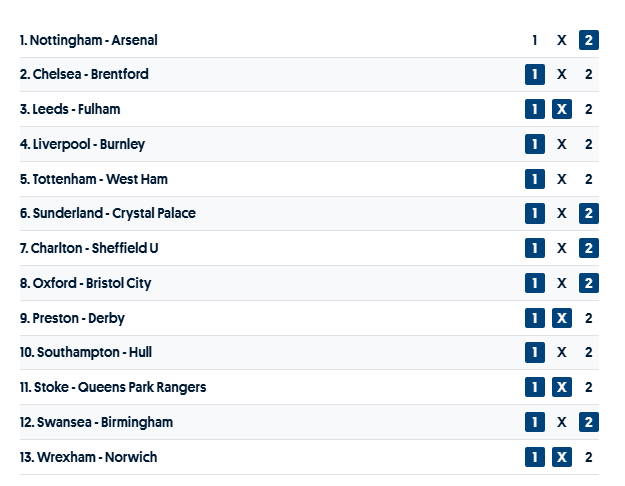Select draw for Sunderland - Crystal Palace
Viewport: 625px width, 486px height.
pyautogui.click(x=562, y=213)
